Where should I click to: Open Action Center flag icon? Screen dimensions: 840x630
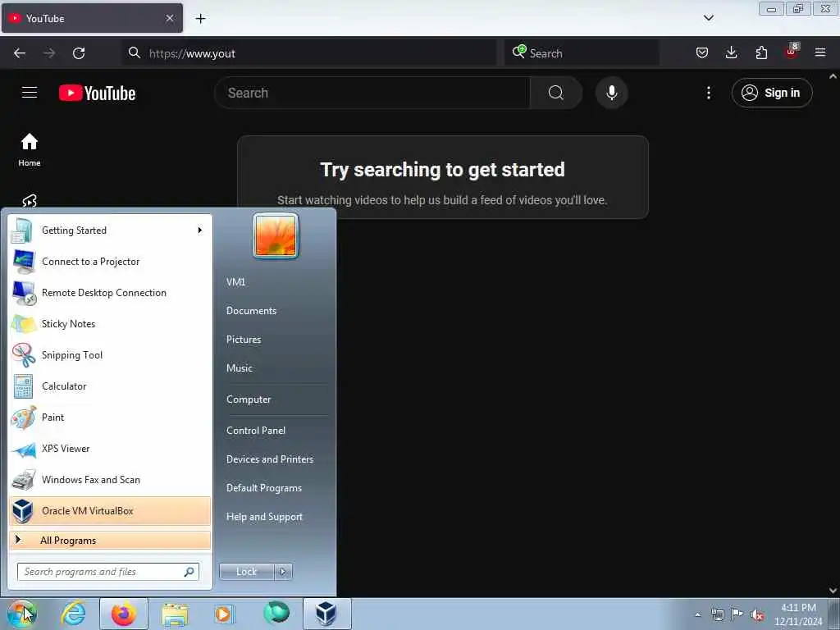[737, 614]
